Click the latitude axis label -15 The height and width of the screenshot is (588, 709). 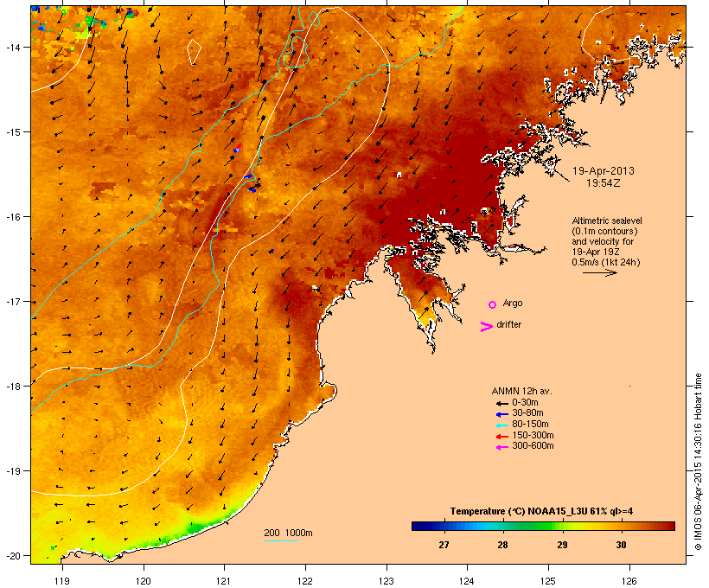coord(12,132)
